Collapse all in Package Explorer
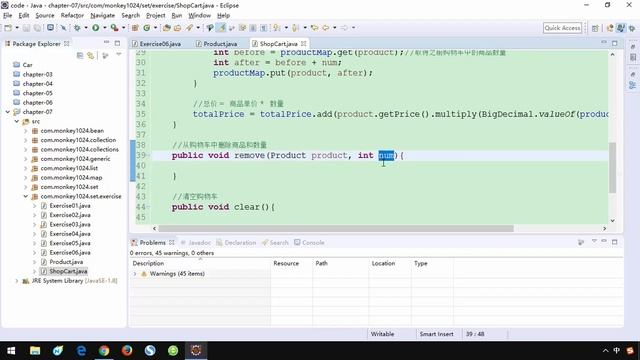The width and height of the screenshot is (640, 360). click(80, 55)
